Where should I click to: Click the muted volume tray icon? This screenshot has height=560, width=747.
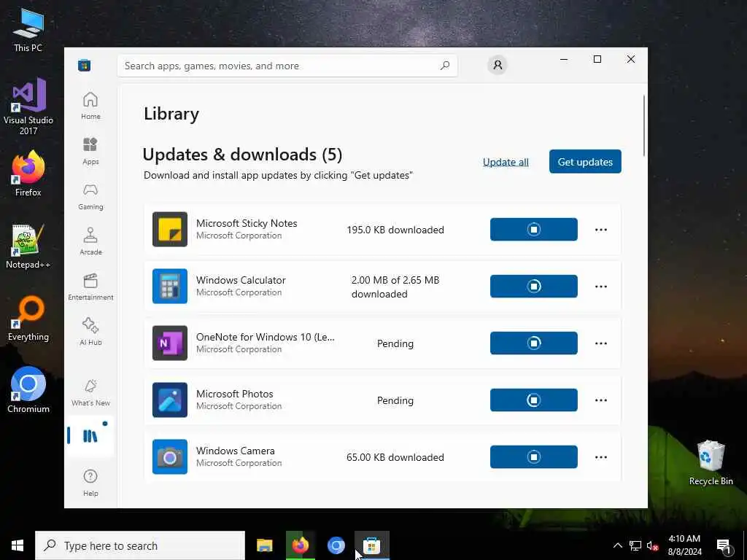652,545
